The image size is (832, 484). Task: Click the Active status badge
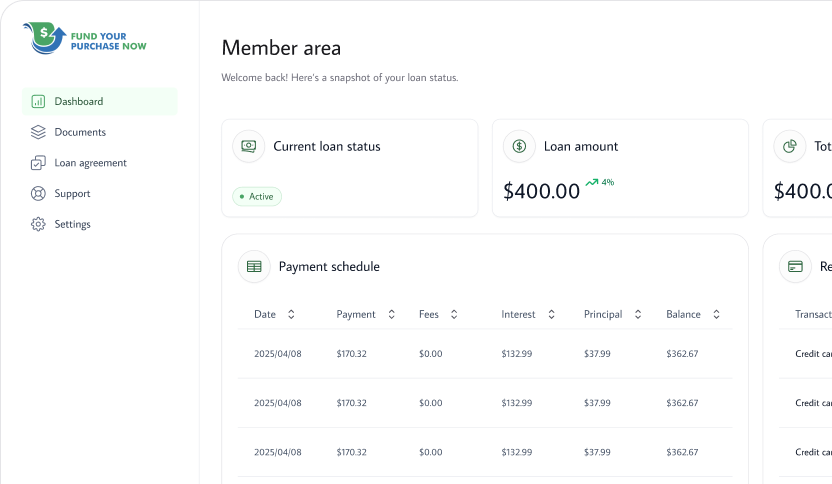pos(257,197)
